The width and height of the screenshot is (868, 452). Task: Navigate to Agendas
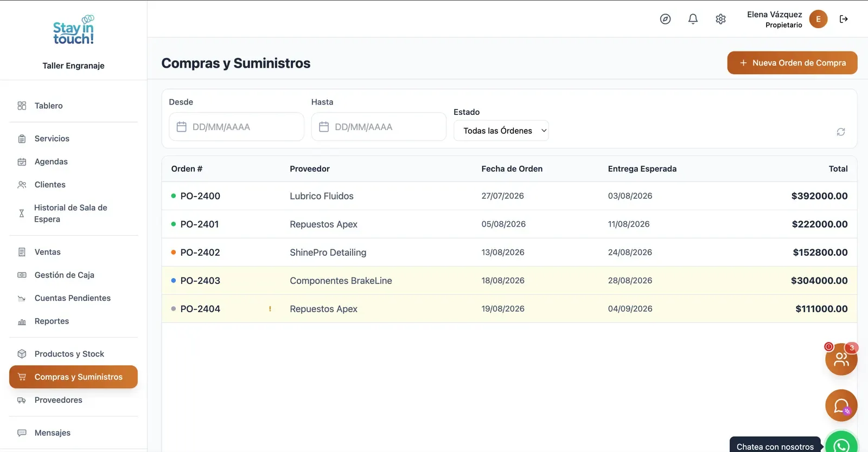click(73, 162)
